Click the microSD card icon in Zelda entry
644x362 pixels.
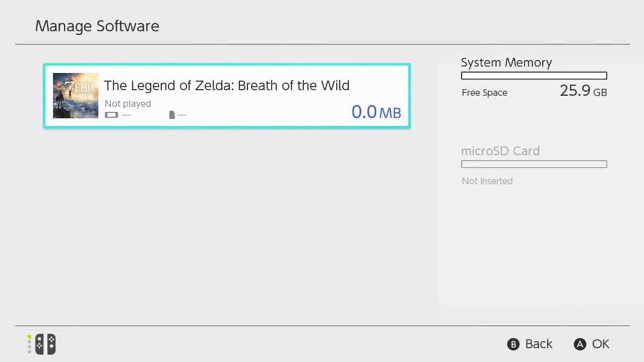(x=172, y=115)
